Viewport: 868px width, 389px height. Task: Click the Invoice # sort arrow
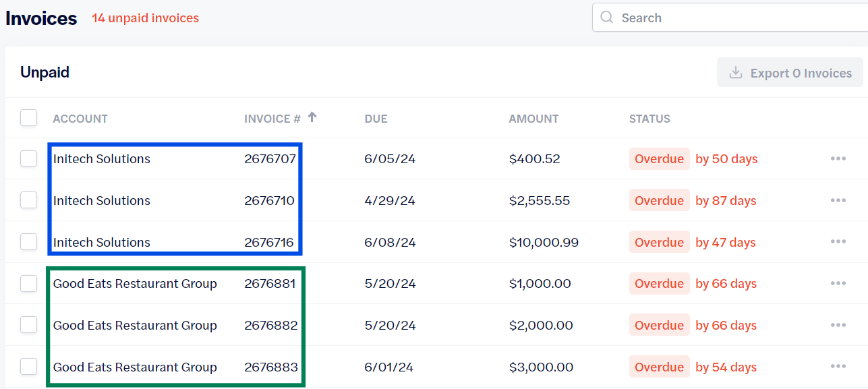pos(312,117)
